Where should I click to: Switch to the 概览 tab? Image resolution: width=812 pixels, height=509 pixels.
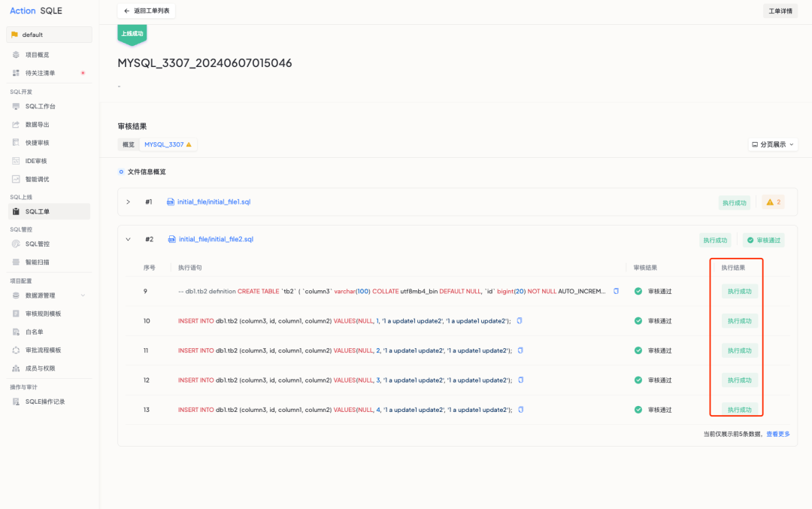coord(129,144)
